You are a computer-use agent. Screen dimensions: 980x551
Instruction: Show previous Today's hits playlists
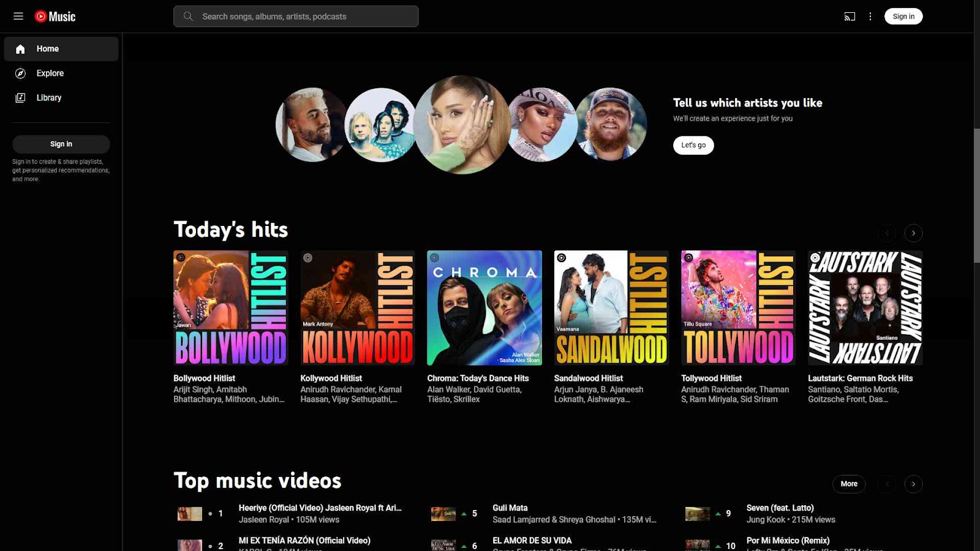pyautogui.click(x=888, y=233)
